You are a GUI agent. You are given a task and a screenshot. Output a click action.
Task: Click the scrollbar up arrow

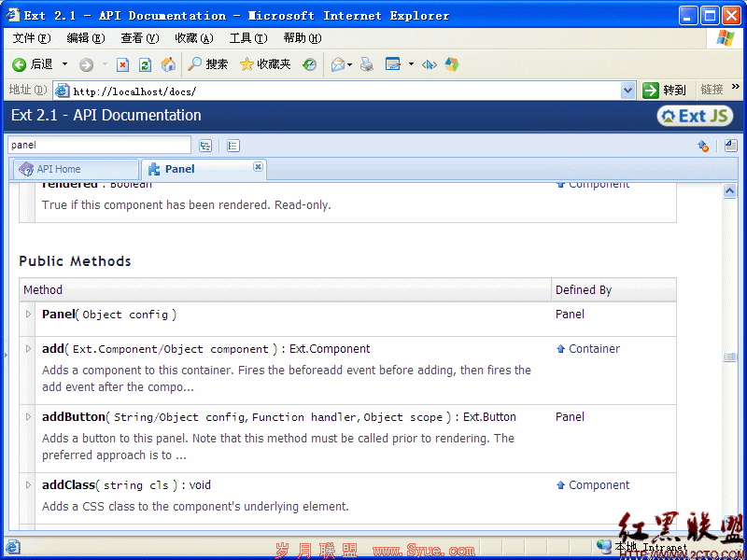click(x=729, y=191)
